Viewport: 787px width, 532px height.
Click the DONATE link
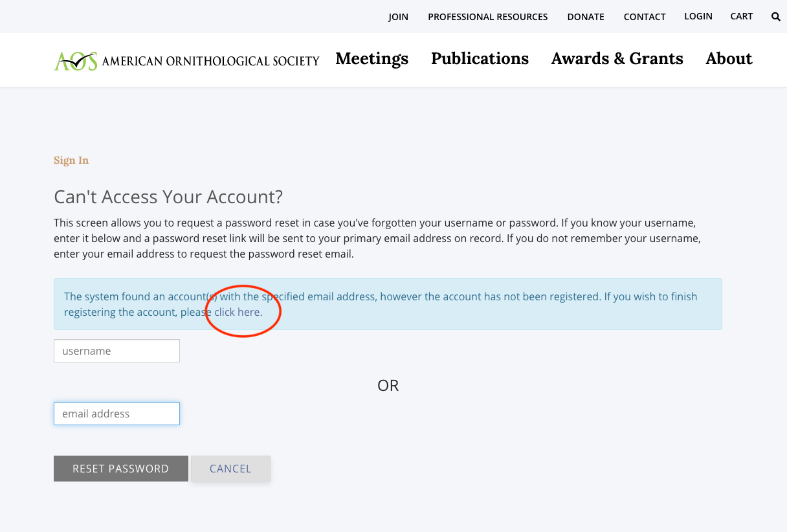(585, 17)
